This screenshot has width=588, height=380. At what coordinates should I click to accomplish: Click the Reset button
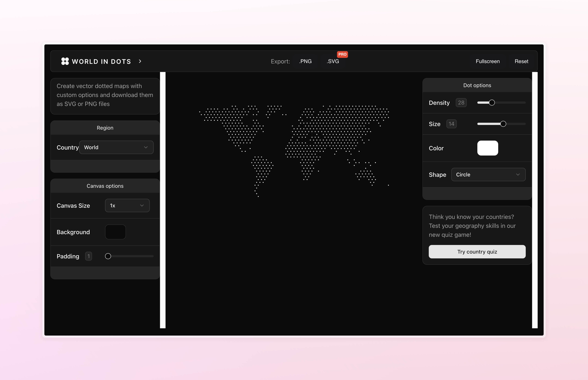521,61
